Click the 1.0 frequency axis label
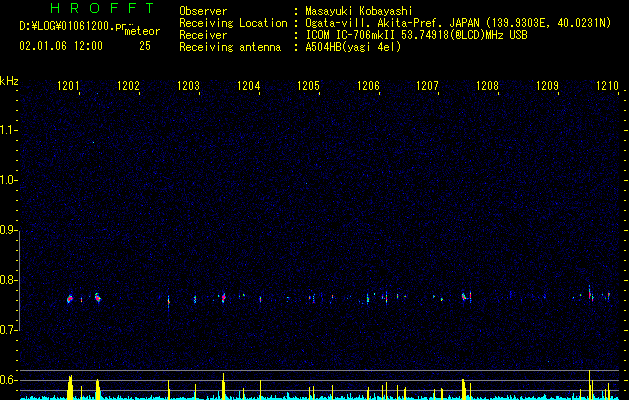This screenshot has width=629, height=400. 8,181
